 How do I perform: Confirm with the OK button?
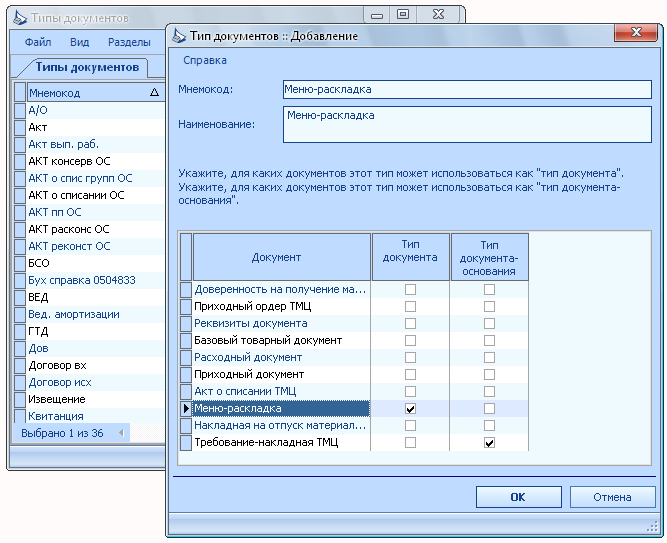(x=518, y=497)
